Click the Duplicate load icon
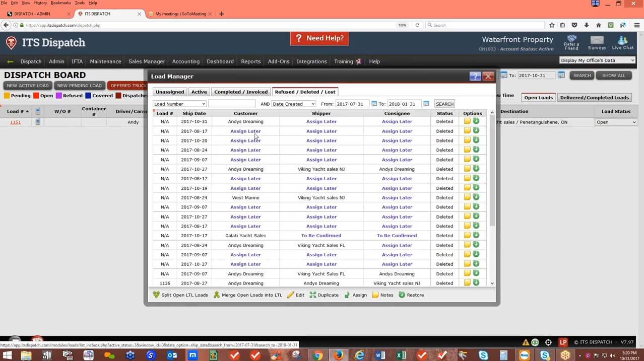 pos(313,295)
